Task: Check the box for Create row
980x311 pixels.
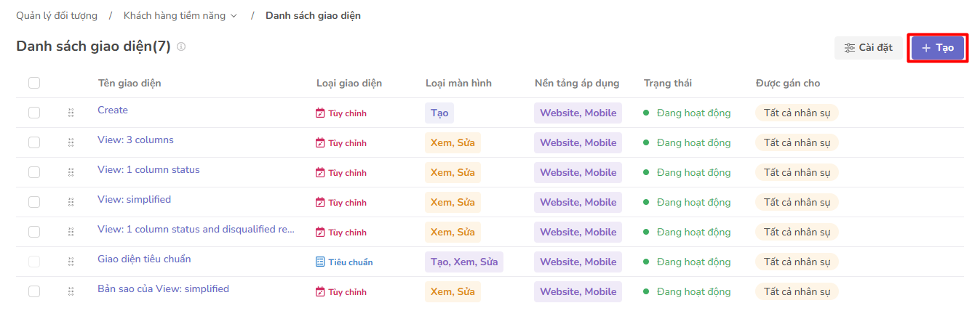Action: coord(34,113)
